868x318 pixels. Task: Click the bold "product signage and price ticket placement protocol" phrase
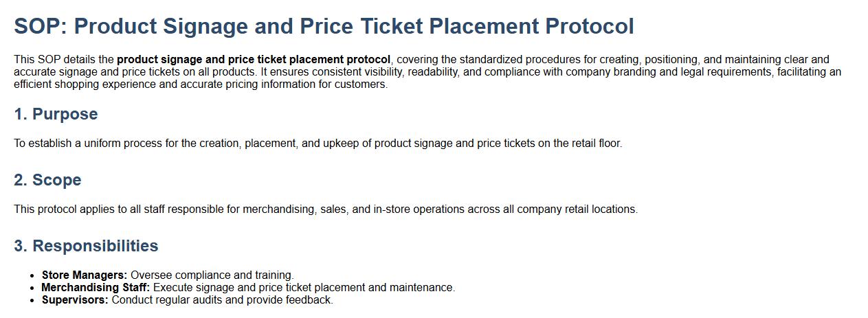point(254,60)
